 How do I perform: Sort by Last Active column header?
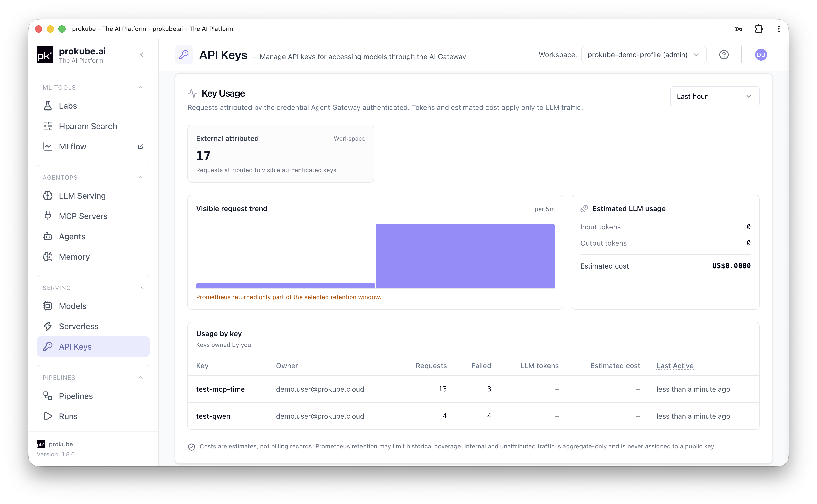[675, 366]
